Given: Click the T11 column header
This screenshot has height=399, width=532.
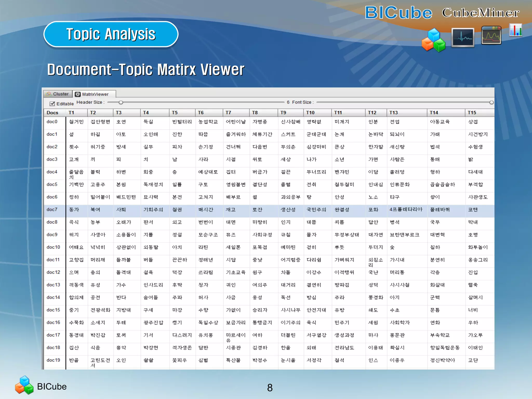Looking at the screenshot, I should pyautogui.click(x=348, y=112).
